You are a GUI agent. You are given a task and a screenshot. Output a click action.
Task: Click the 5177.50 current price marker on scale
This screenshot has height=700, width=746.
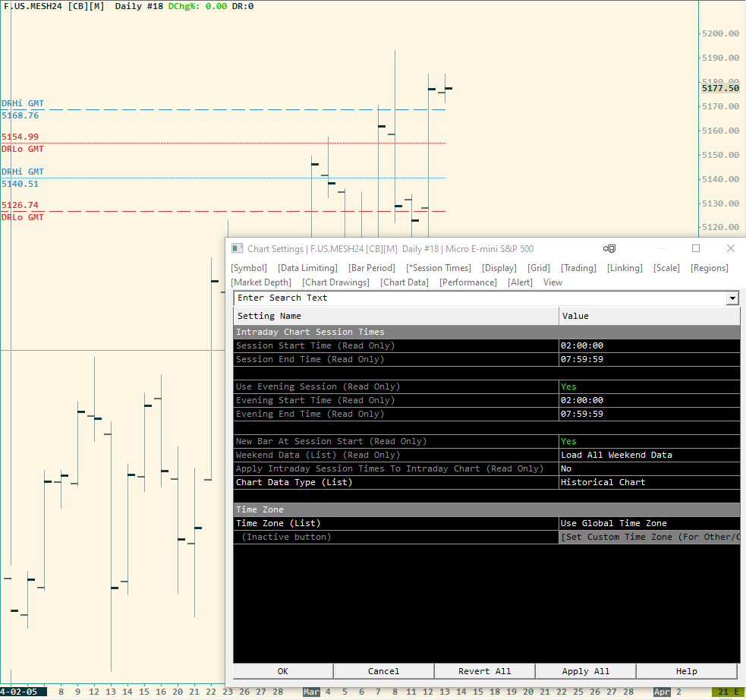(720, 88)
